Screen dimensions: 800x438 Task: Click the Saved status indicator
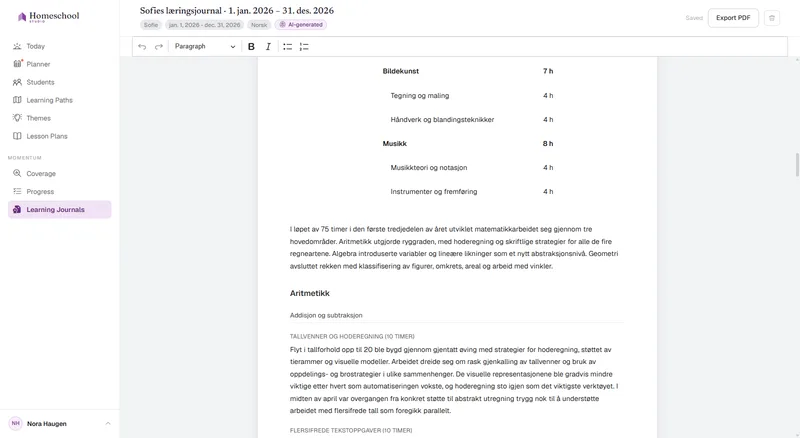click(694, 18)
